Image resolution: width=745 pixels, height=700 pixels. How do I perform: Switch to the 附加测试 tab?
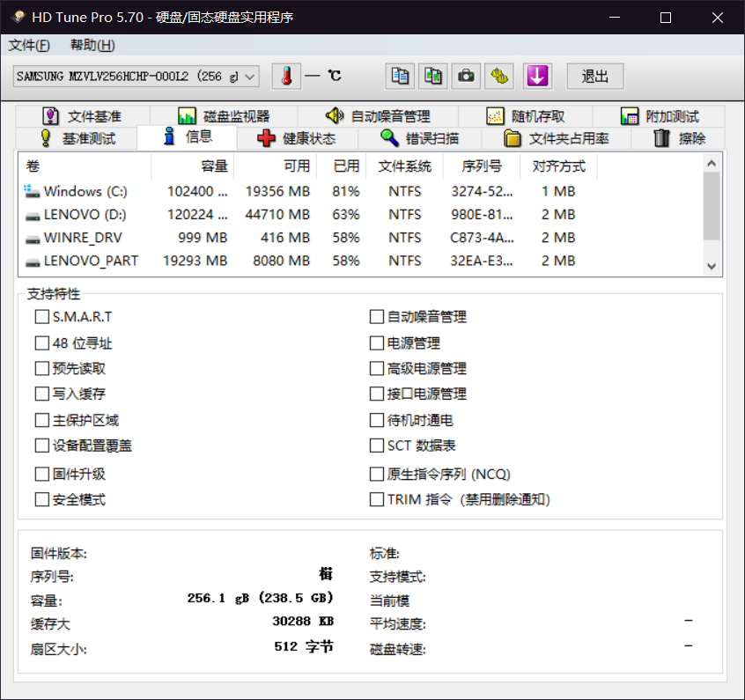point(660,116)
